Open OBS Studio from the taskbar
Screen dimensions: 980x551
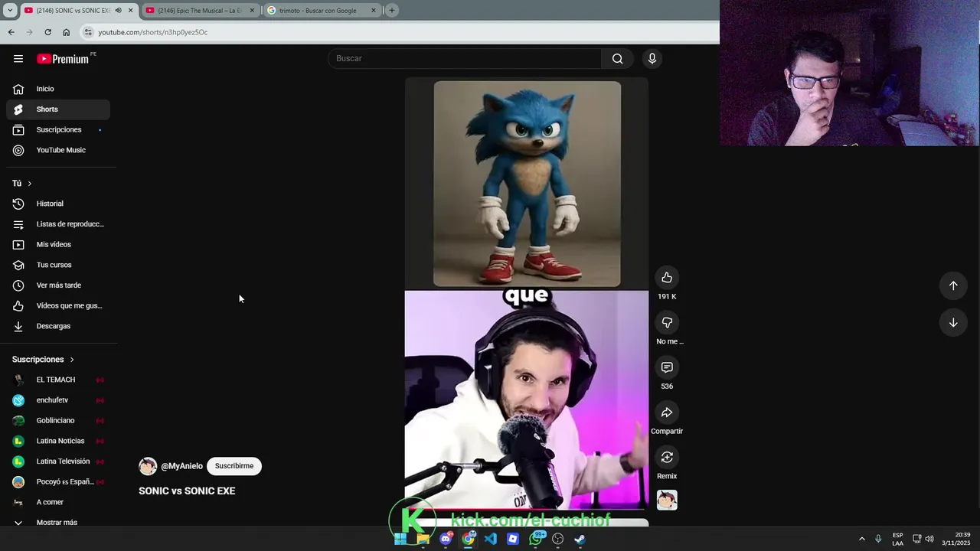coord(558,539)
